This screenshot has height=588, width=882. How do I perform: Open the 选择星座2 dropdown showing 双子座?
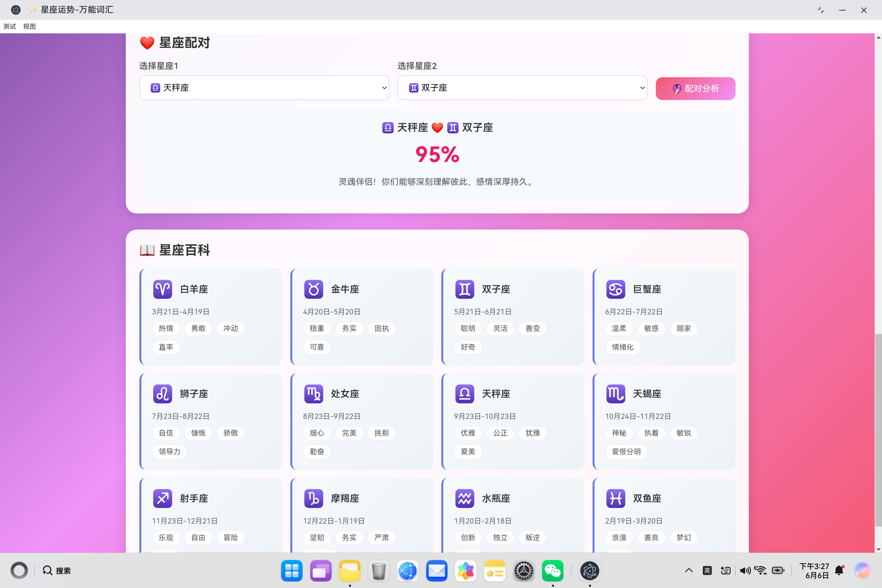(x=522, y=88)
